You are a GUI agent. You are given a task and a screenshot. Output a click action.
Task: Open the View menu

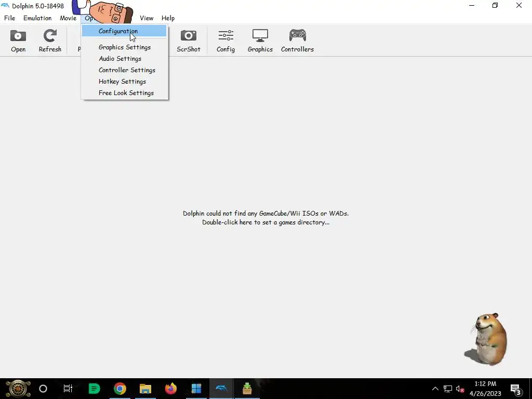(147, 18)
